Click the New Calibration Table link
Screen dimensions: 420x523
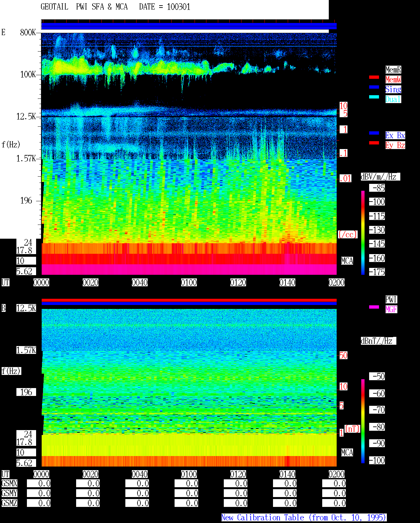(x=304, y=517)
